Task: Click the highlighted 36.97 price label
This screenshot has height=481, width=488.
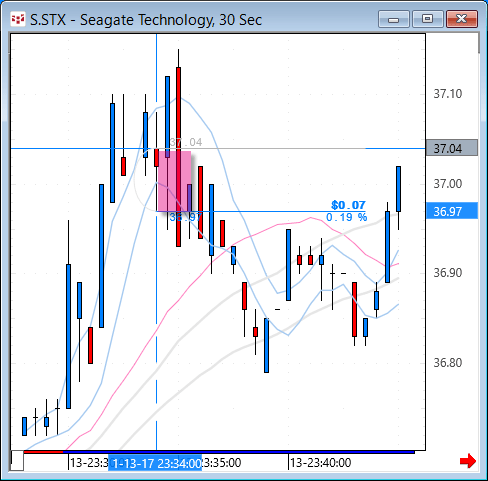Action: [452, 211]
